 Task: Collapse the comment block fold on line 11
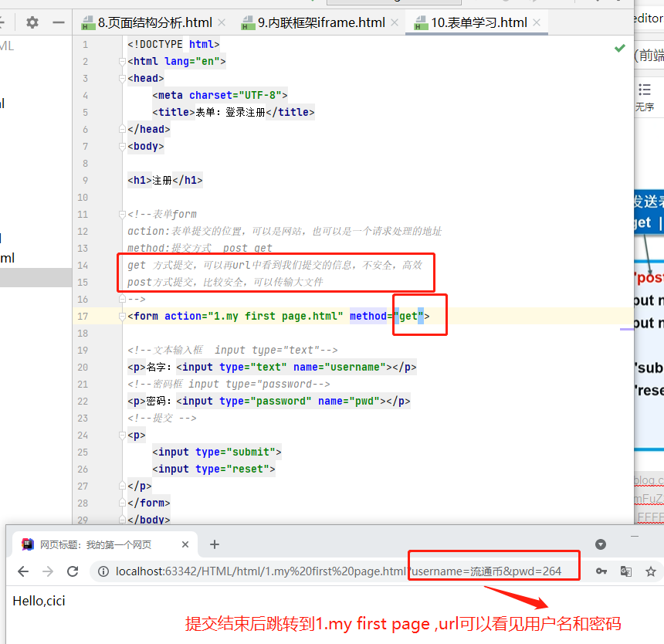pos(122,214)
